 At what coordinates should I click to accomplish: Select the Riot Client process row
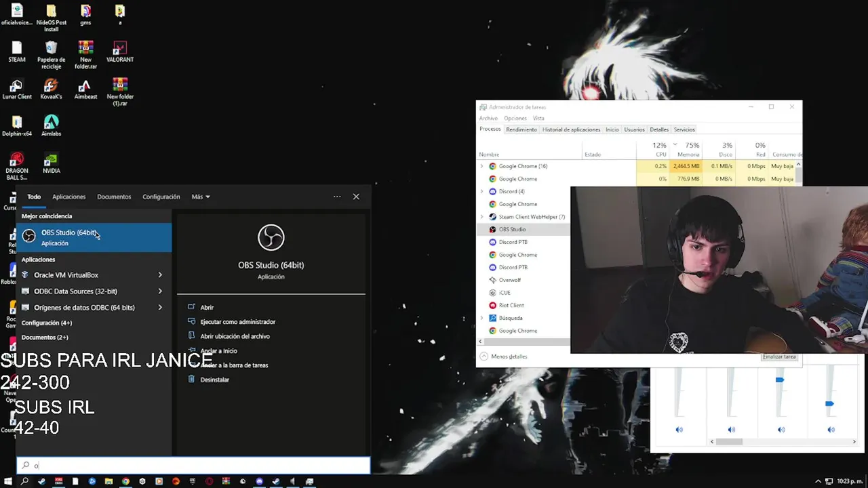coord(524,305)
